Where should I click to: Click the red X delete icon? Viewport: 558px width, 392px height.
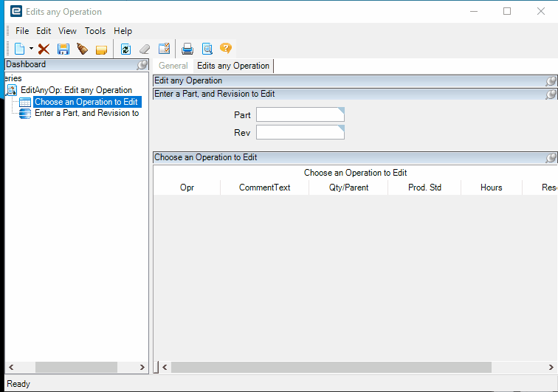44,49
